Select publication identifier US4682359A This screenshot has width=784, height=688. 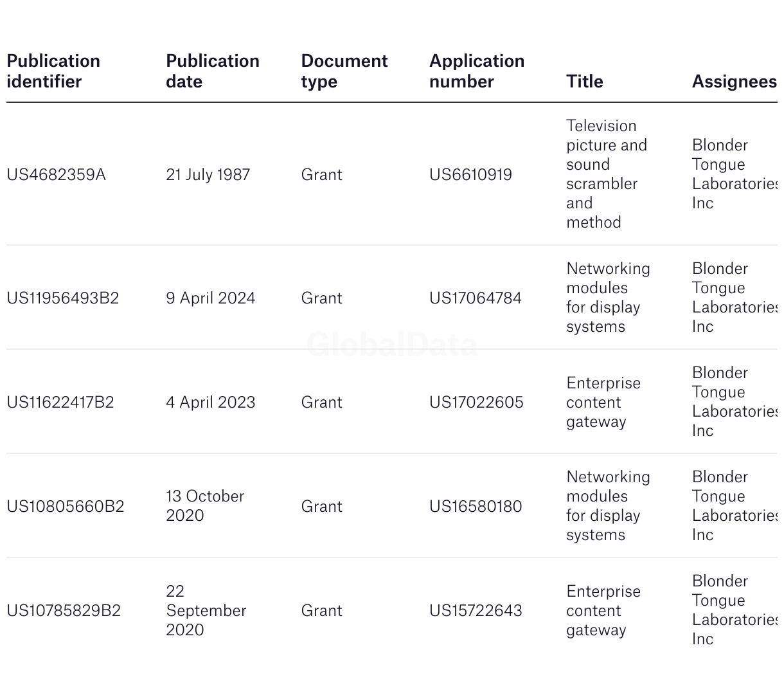click(x=56, y=175)
